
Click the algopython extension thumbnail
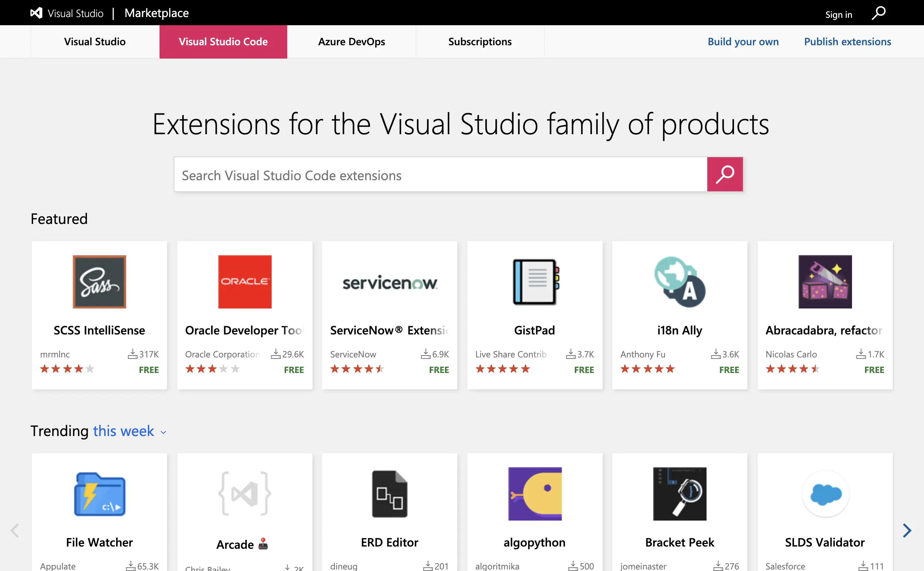tap(534, 494)
